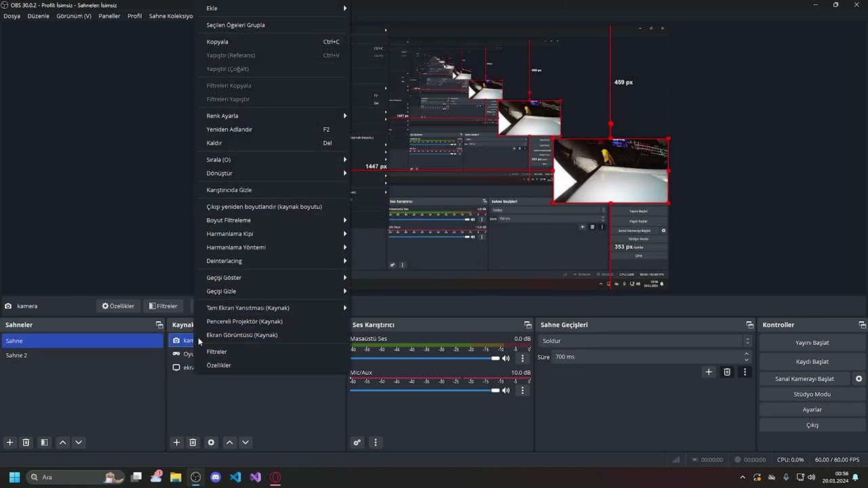This screenshot has width=868, height=488.
Task: Adjust the Süre 700 ms duration stepper
Action: pos(747,357)
